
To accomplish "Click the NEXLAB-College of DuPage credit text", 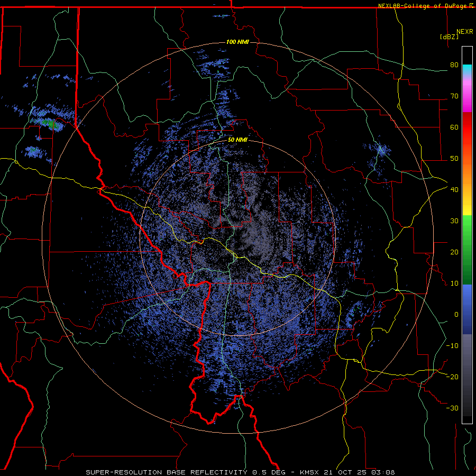I will click(x=423, y=6).
